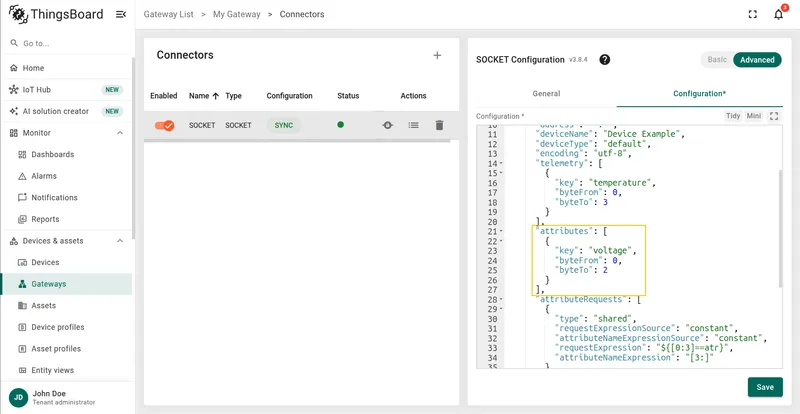
Task: Go to My Gateway breadcrumb
Action: coord(236,14)
